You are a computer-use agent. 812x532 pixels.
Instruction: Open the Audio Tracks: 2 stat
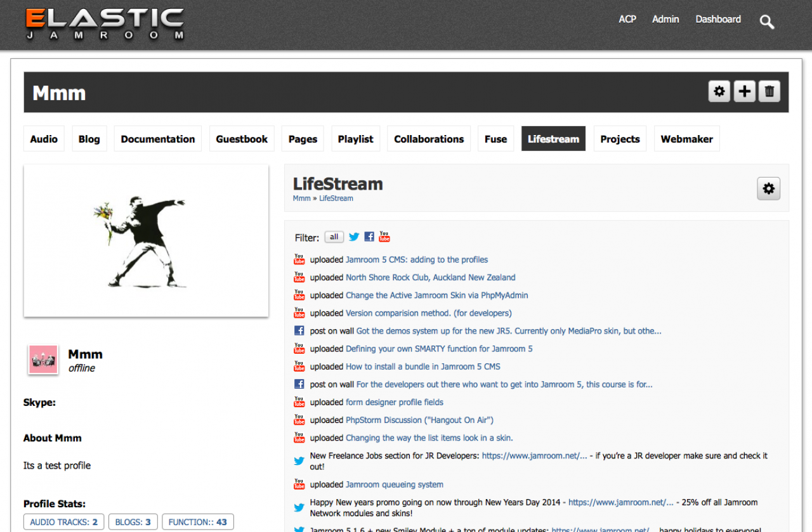coord(64,522)
